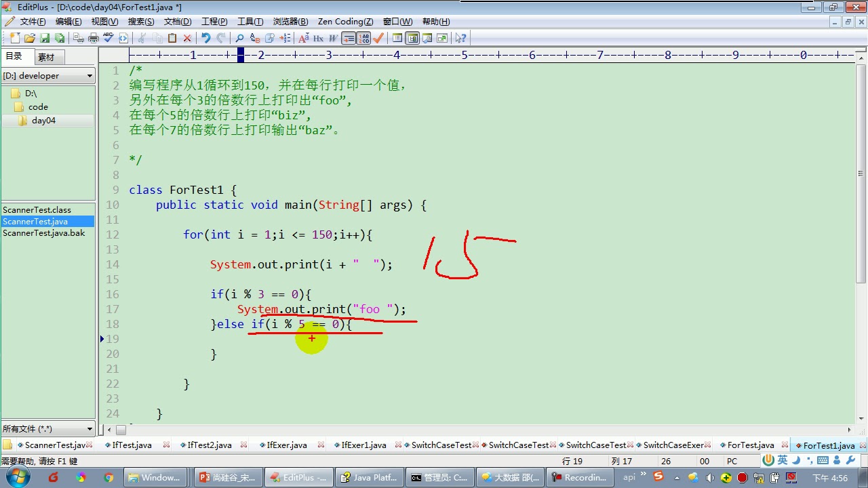The height and width of the screenshot is (488, 868).
Task: Switch to the IfExer.java document tab
Action: tap(286, 445)
